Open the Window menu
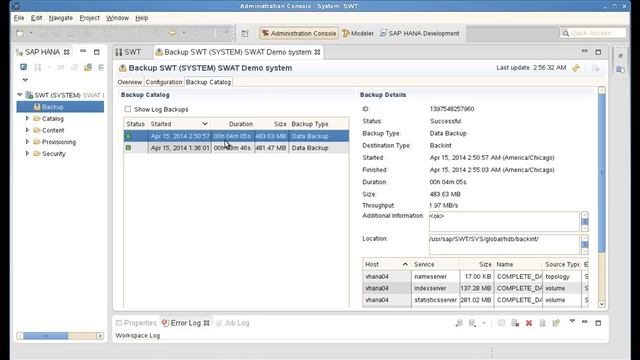The image size is (640, 360). click(117, 18)
